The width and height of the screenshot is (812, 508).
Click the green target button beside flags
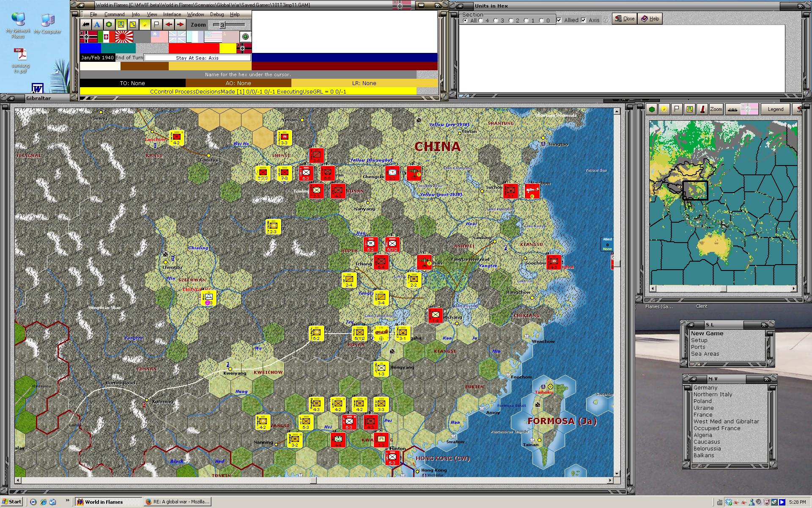245,37
